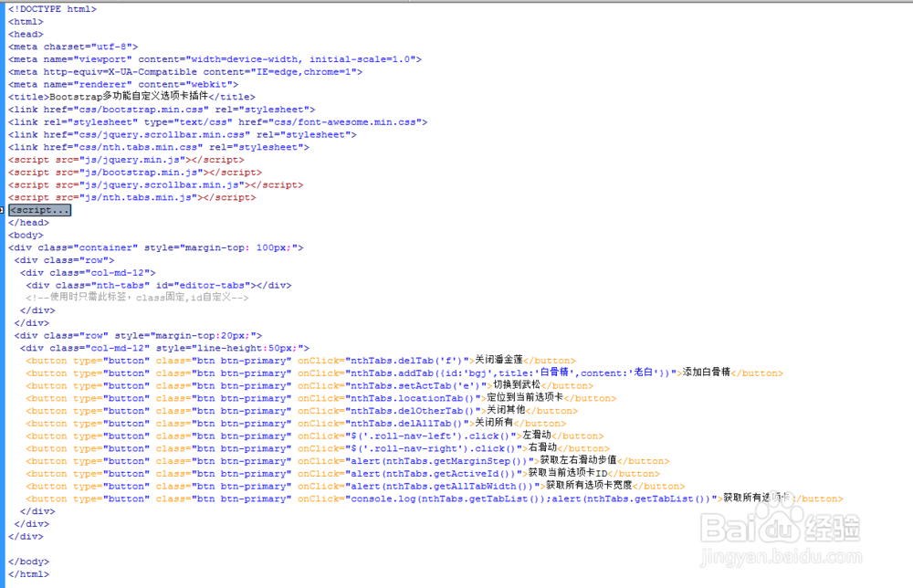Click the fold marker beside collapsed script line
Viewport: 913px width, 588px height.
pyautogui.click(x=2, y=210)
